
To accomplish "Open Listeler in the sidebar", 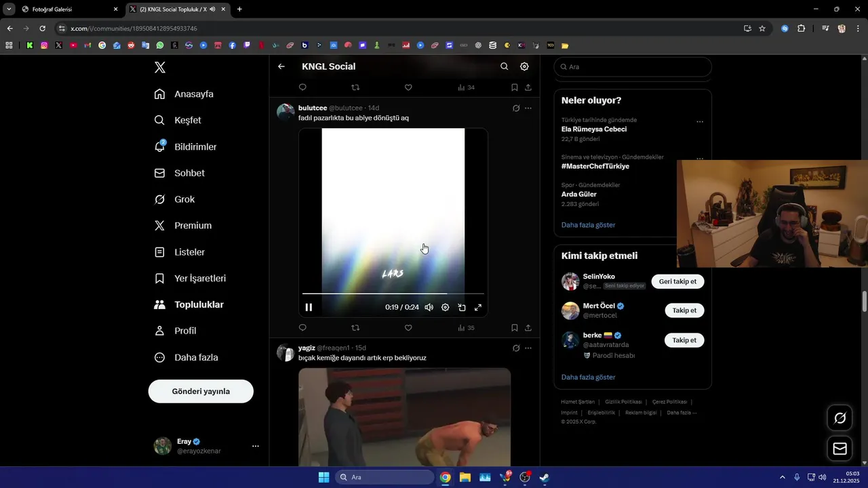I will 180,252.
